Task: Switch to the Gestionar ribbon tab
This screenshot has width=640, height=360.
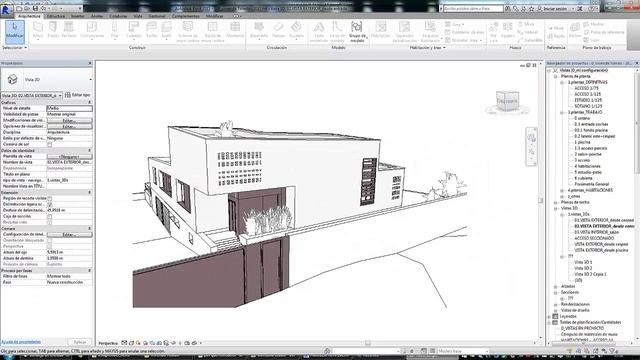Action: tap(157, 16)
